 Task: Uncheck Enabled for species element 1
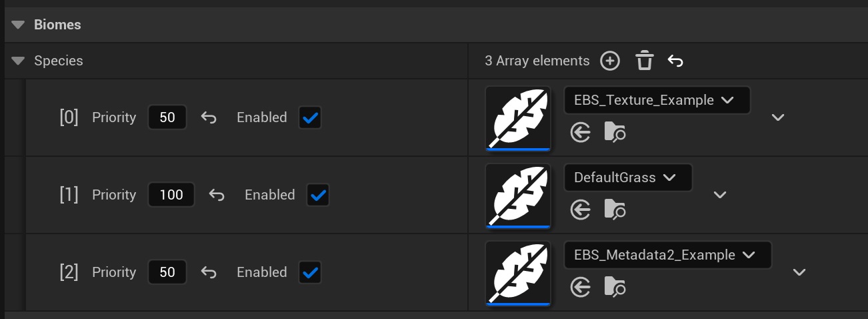point(318,196)
